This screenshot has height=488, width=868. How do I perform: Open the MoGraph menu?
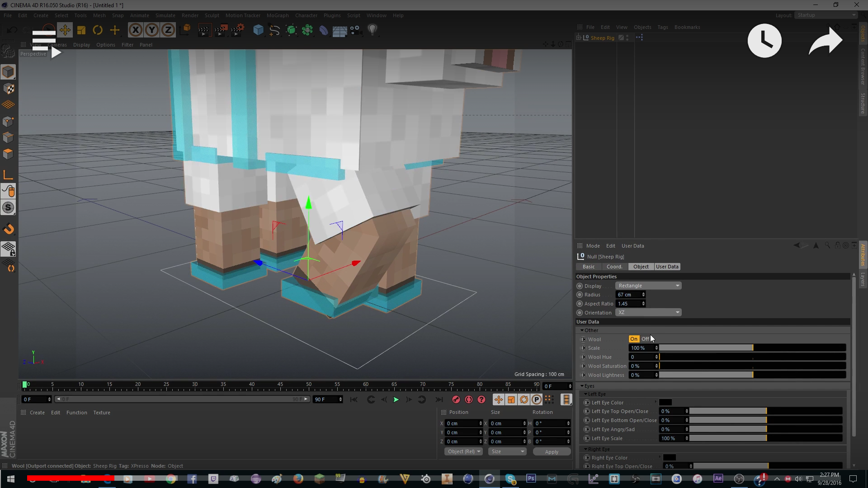[278, 15]
